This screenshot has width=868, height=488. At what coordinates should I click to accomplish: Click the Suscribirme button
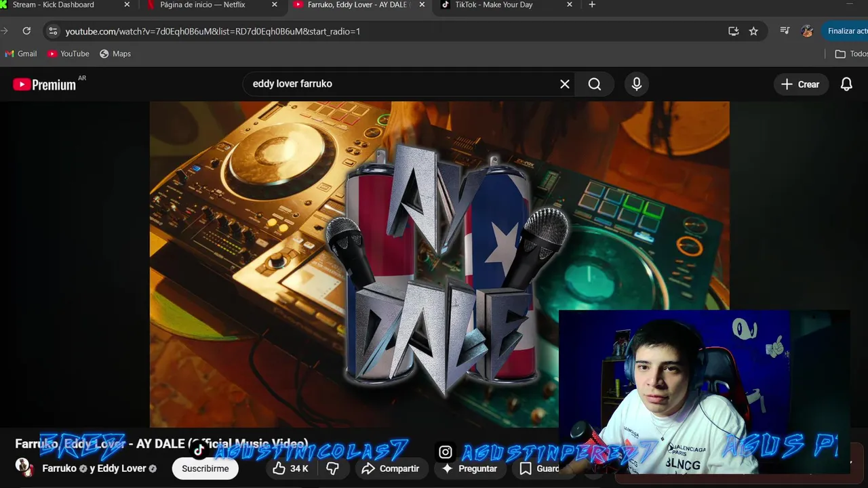click(205, 468)
